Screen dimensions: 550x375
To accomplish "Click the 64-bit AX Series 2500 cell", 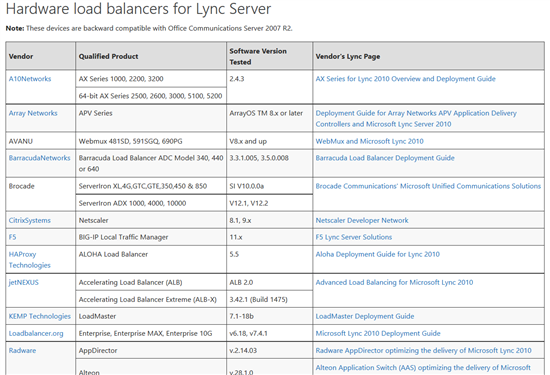I will [151, 96].
